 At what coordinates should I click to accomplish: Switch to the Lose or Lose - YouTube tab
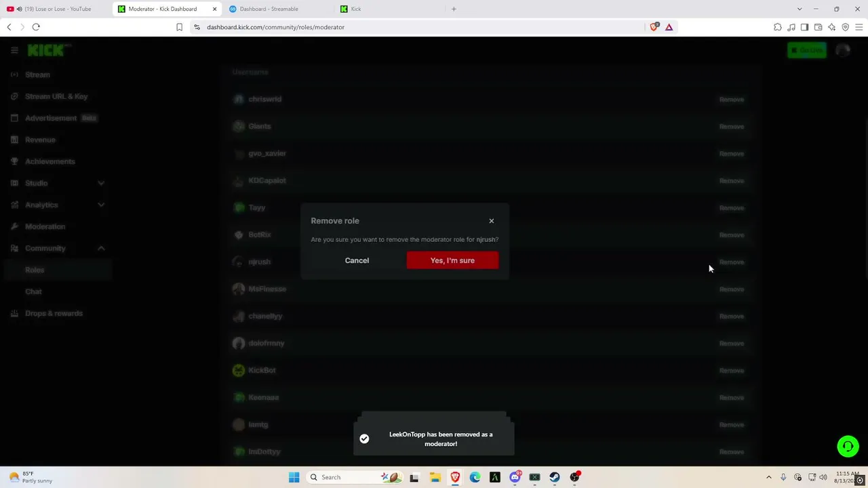tap(56, 9)
